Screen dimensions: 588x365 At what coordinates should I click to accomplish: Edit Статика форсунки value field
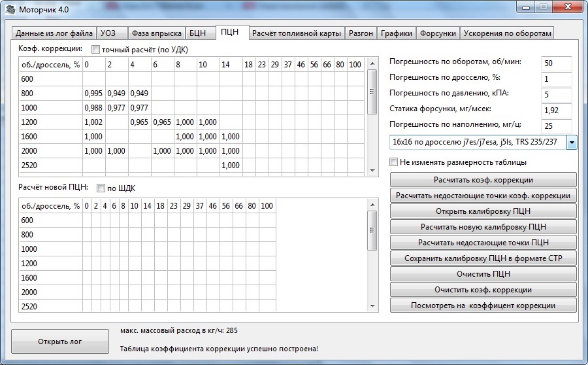pos(557,111)
